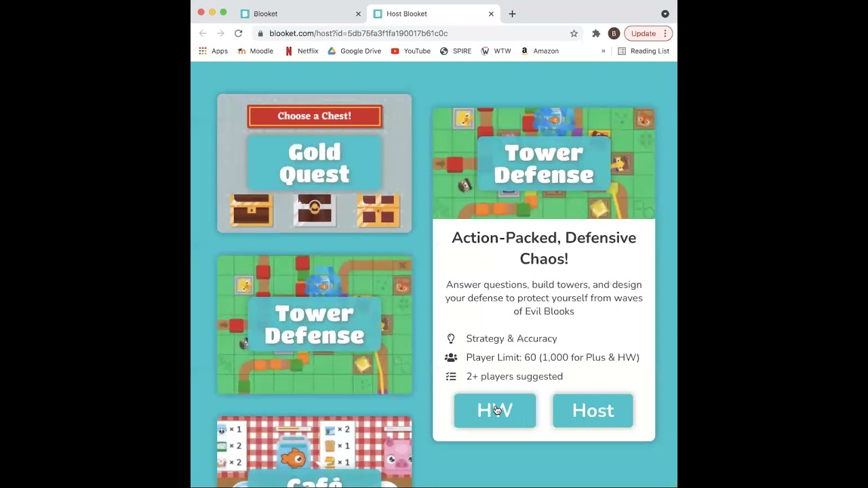Image resolution: width=868 pixels, height=488 pixels.
Task: Open the Netflix bookmark
Action: 301,51
